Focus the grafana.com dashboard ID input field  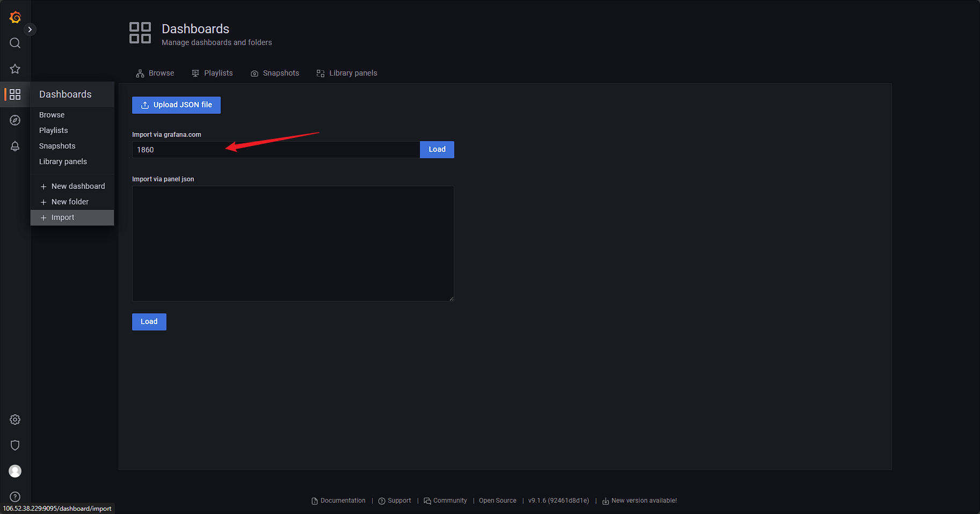276,150
